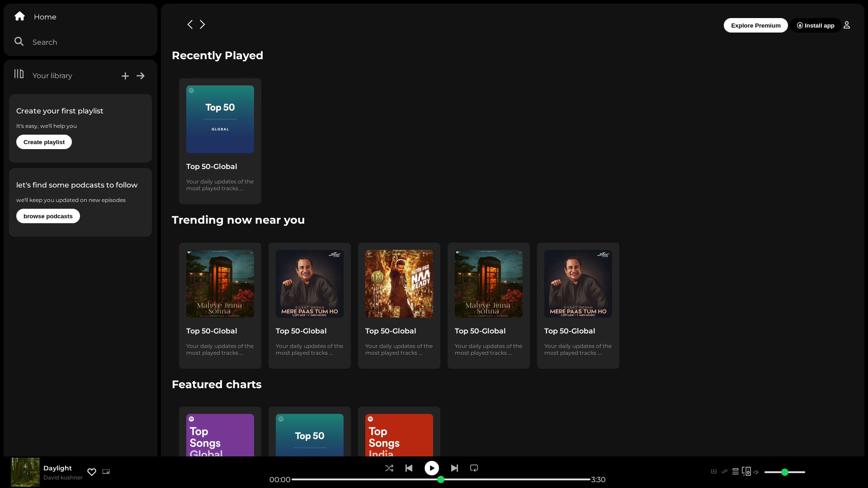868x488 pixels.
Task: Go forward using the right chevron
Action: [203, 24]
